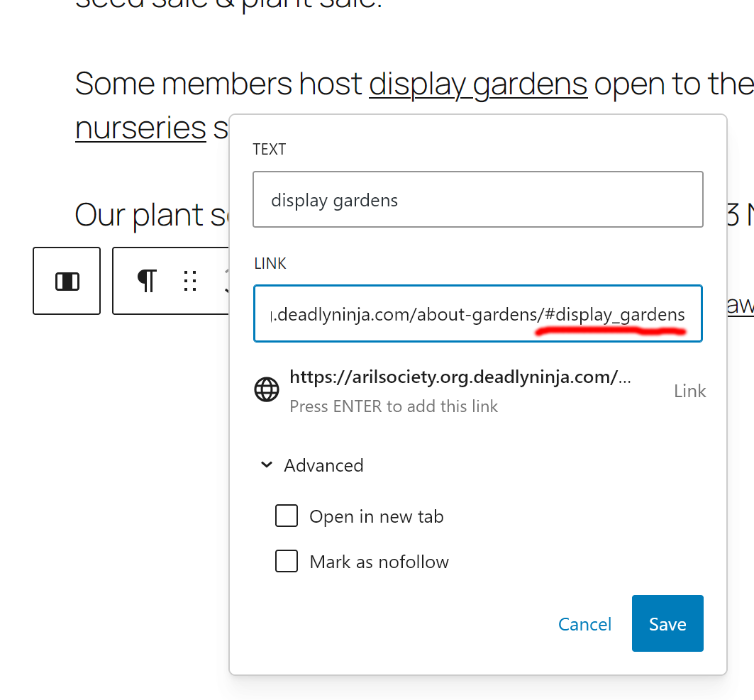Screen dimensions: 754x700
Task: Open the "nurseries" link in the text
Action: (140, 128)
